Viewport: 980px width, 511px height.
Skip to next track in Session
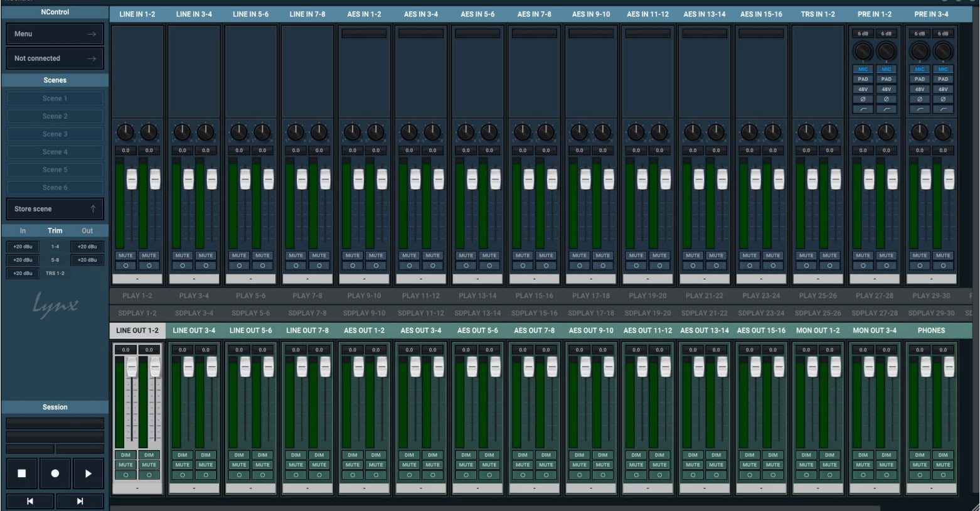pos(80,501)
